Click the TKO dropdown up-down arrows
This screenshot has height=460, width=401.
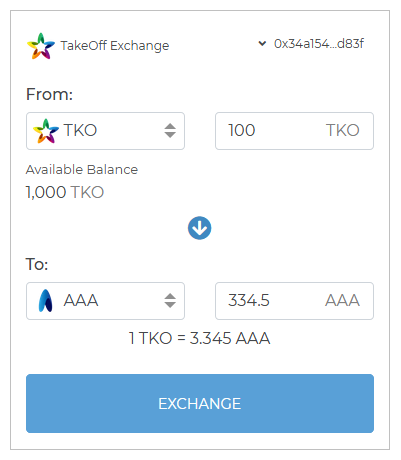pyautogui.click(x=170, y=131)
